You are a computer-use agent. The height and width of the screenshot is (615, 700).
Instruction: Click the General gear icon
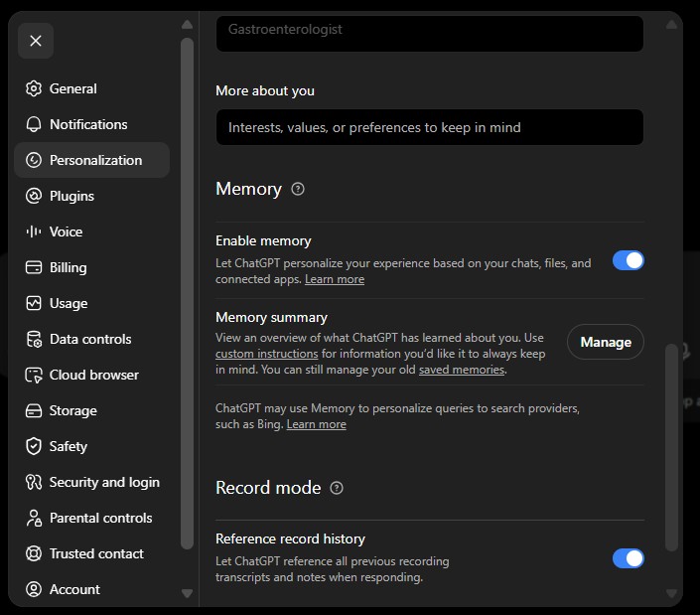[34, 88]
